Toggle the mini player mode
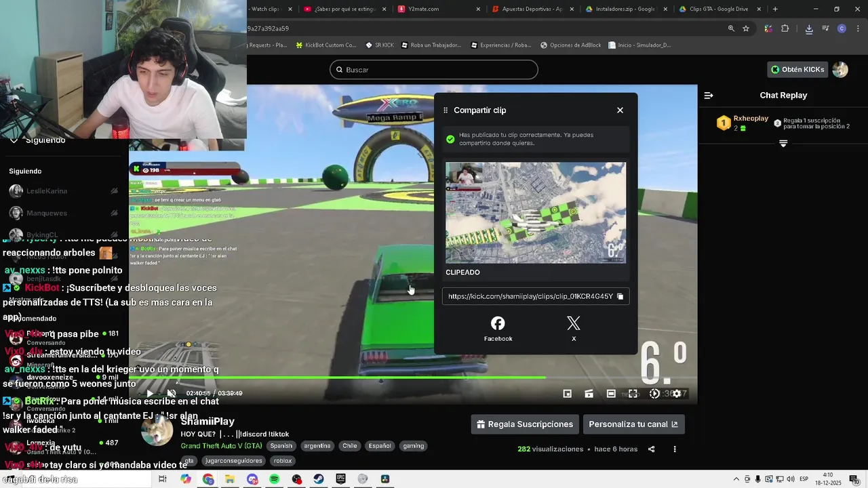Viewport: 868px width, 488px height. coord(568,393)
